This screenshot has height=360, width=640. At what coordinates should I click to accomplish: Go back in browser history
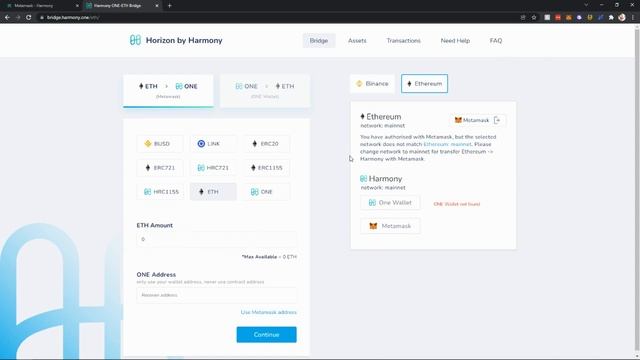tap(7, 18)
